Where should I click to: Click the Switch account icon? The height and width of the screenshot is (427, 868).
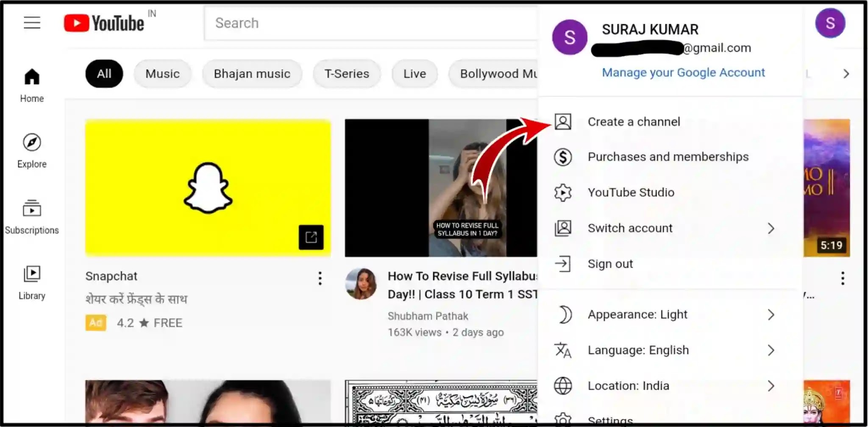[x=563, y=228]
